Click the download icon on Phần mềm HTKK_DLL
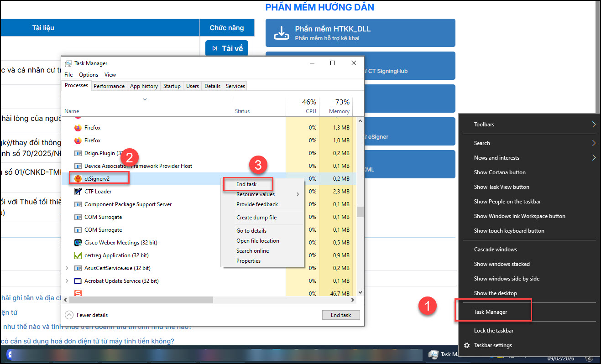The width and height of the screenshot is (601, 364). pos(282,33)
